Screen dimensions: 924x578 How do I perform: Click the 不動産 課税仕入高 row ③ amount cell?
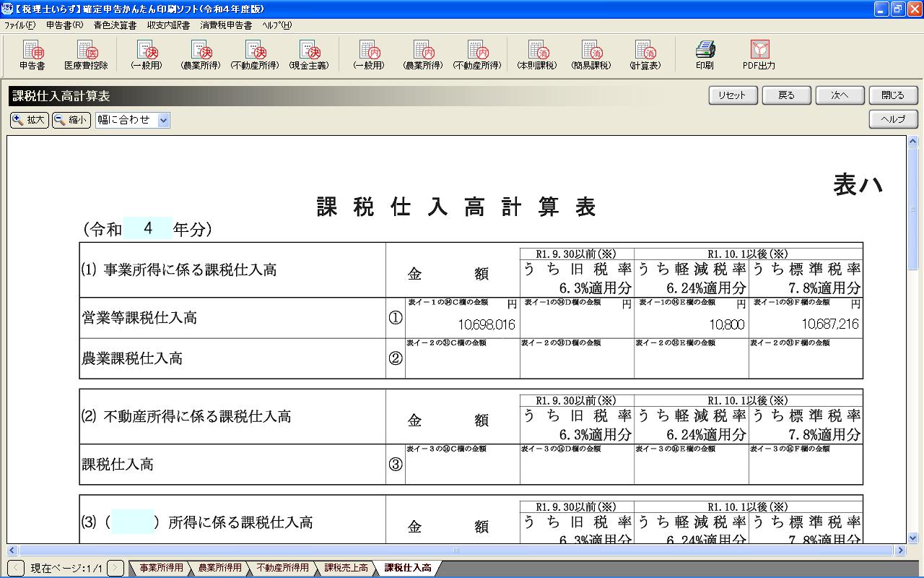point(462,464)
